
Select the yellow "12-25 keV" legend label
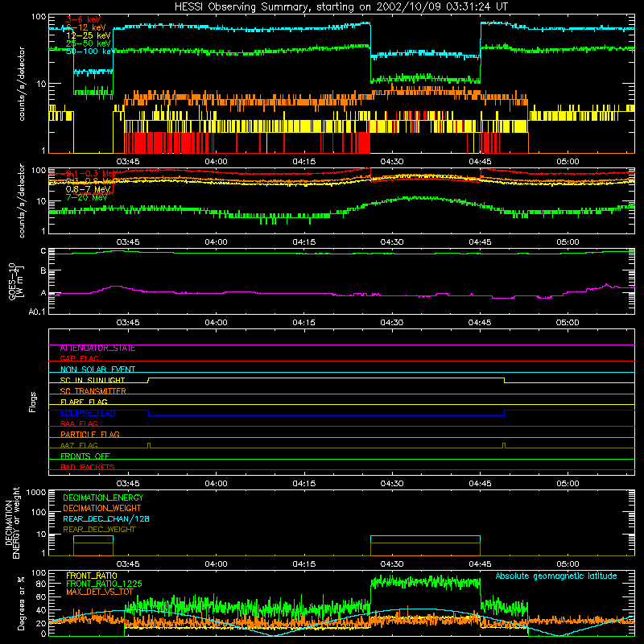(88, 35)
